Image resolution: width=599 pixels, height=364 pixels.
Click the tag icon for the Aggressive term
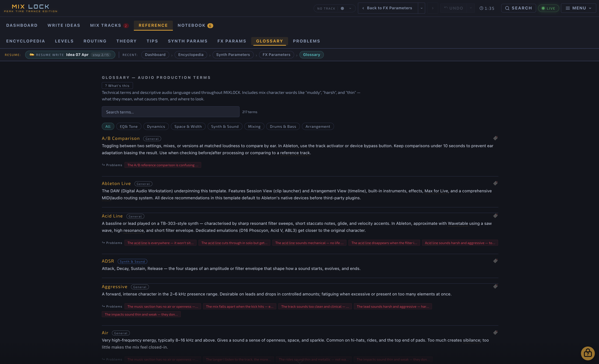coord(495,286)
